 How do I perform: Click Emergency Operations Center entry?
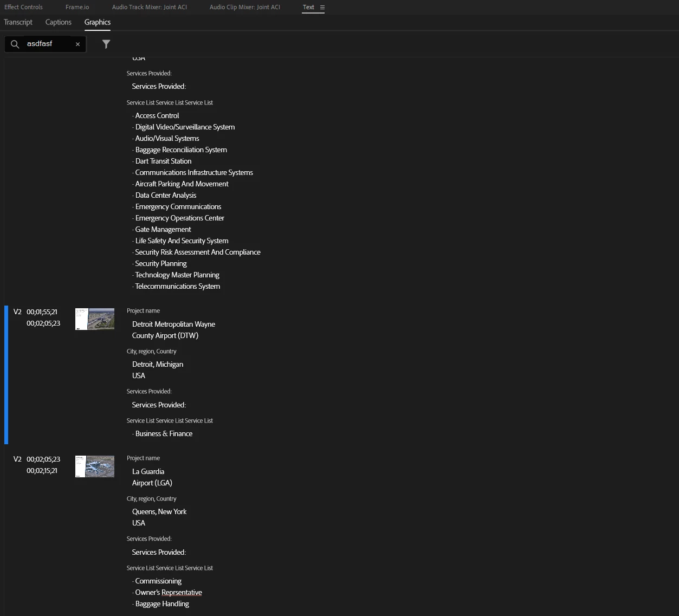[179, 218]
